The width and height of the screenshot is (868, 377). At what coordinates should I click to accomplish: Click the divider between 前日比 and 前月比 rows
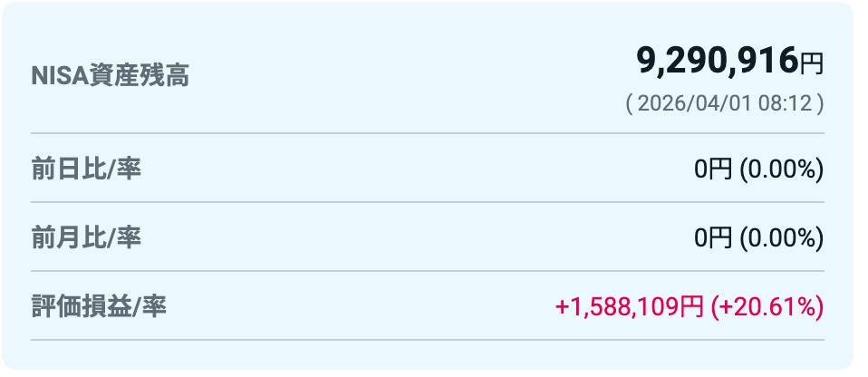pos(427,202)
